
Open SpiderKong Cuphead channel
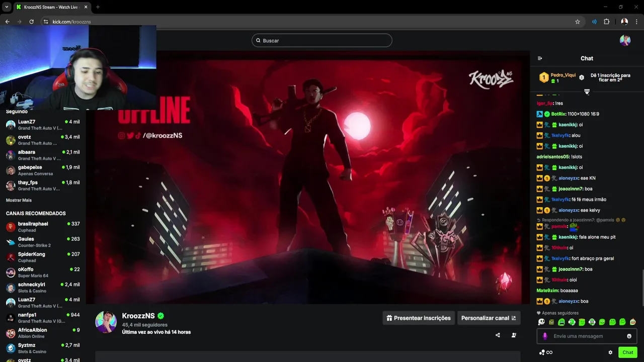[43, 257]
